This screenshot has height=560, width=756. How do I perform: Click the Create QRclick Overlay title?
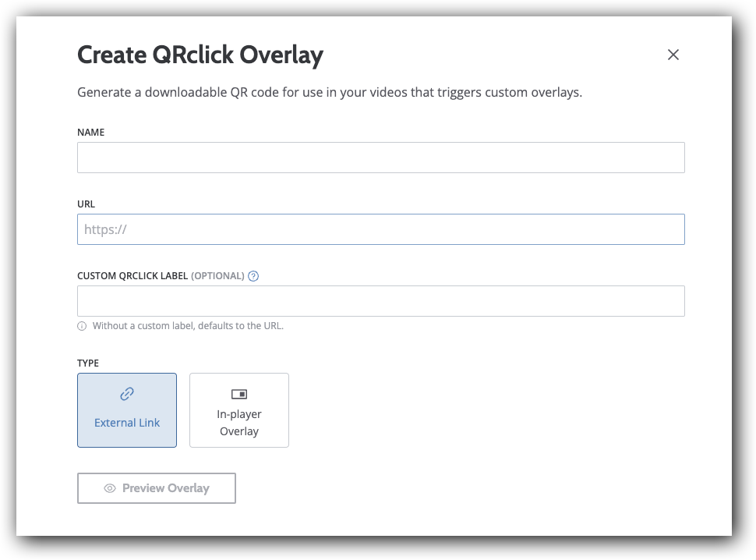coord(200,55)
